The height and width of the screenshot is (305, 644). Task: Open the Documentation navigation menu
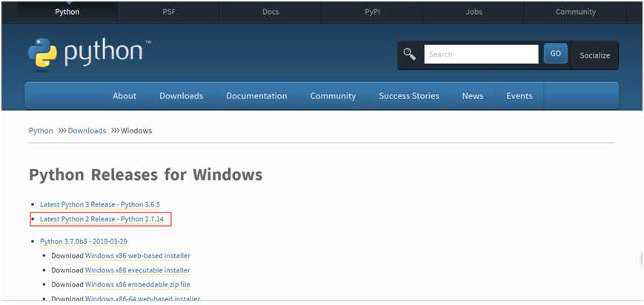(256, 95)
